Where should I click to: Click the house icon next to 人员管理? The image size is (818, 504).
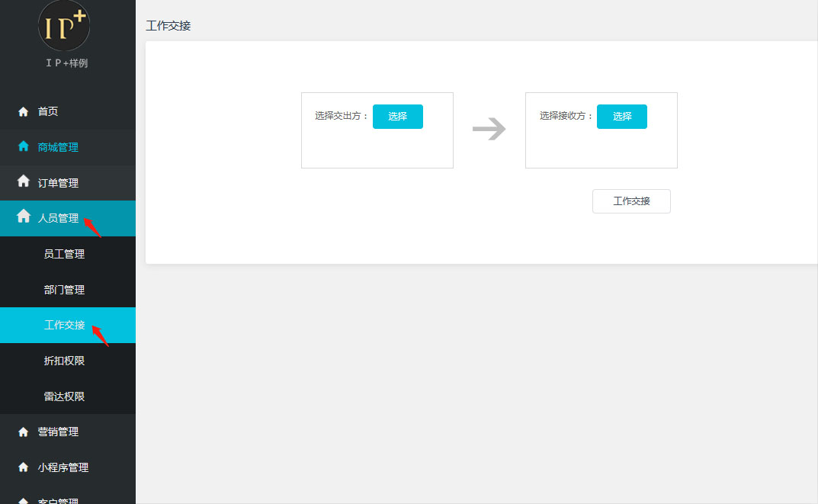[23, 217]
